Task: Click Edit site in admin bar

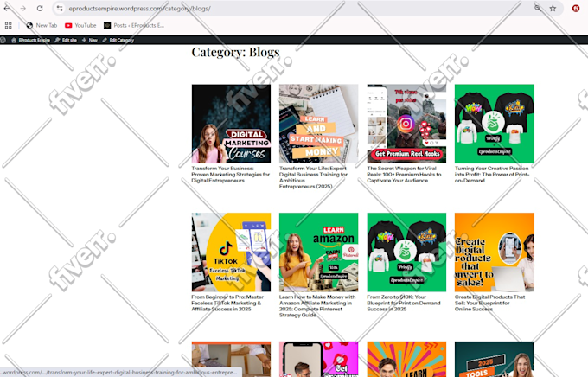Action: pyautogui.click(x=66, y=40)
